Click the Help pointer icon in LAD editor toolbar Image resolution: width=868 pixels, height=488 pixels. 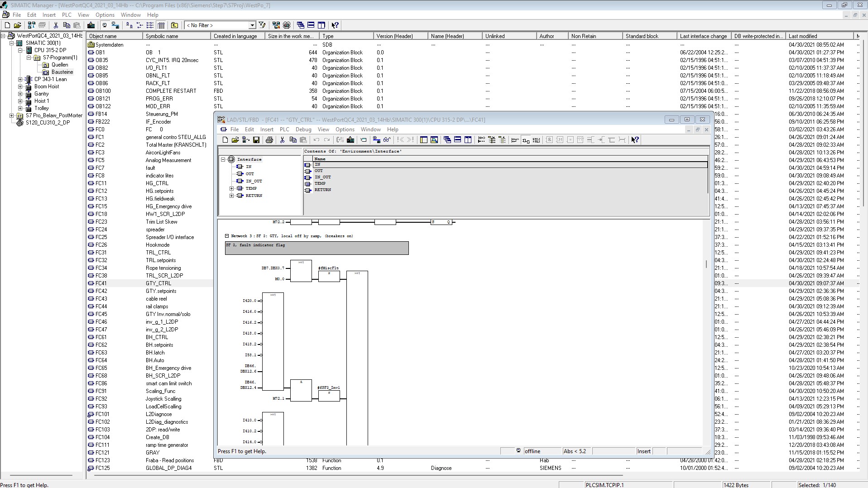(x=635, y=140)
